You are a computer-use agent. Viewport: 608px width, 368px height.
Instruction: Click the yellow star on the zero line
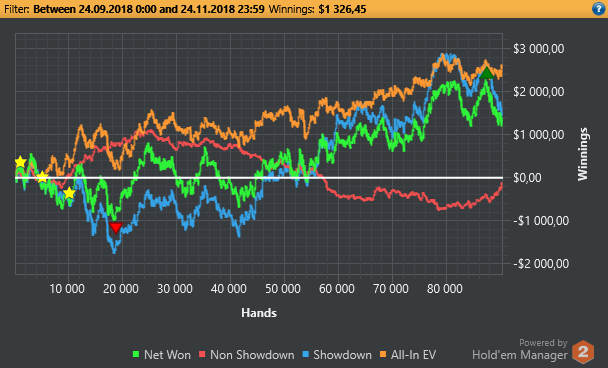[42, 178]
